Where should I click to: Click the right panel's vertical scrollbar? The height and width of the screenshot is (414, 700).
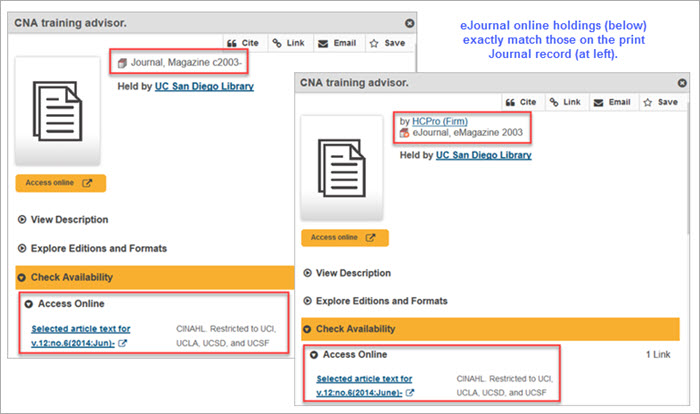(x=688, y=170)
